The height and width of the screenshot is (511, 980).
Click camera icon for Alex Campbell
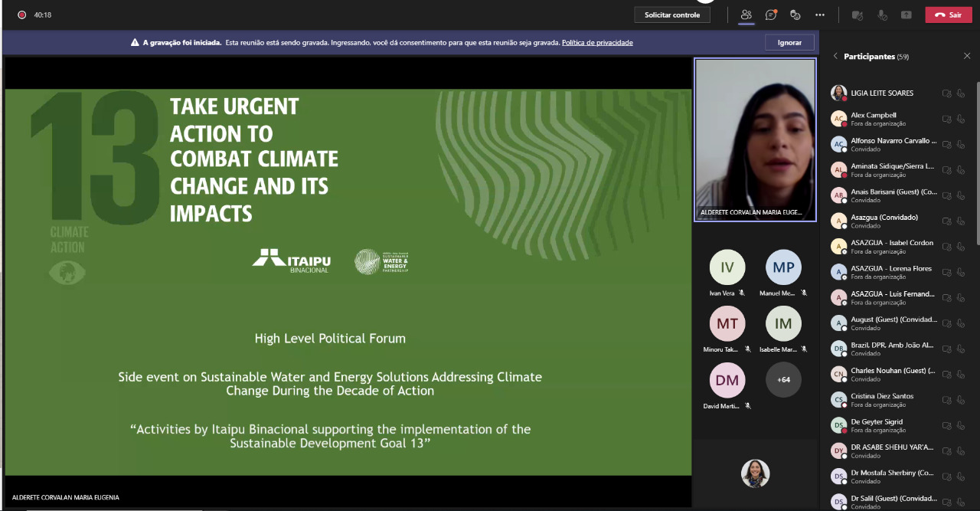click(947, 119)
